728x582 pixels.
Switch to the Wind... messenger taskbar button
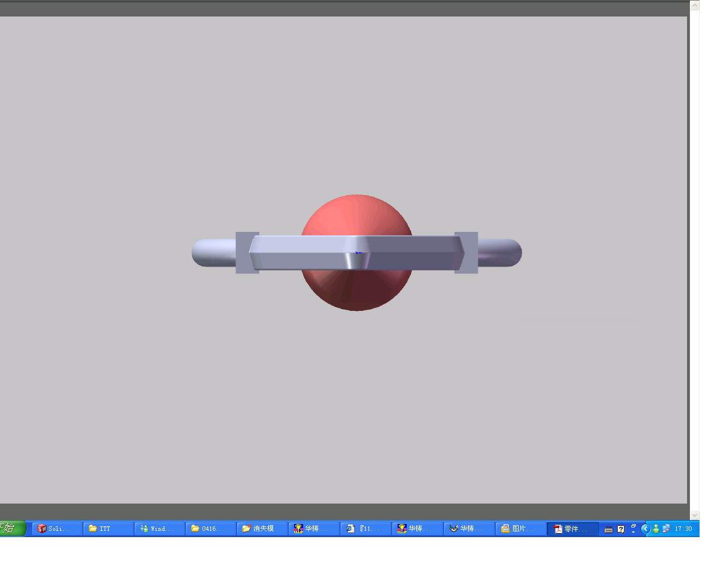click(x=159, y=529)
